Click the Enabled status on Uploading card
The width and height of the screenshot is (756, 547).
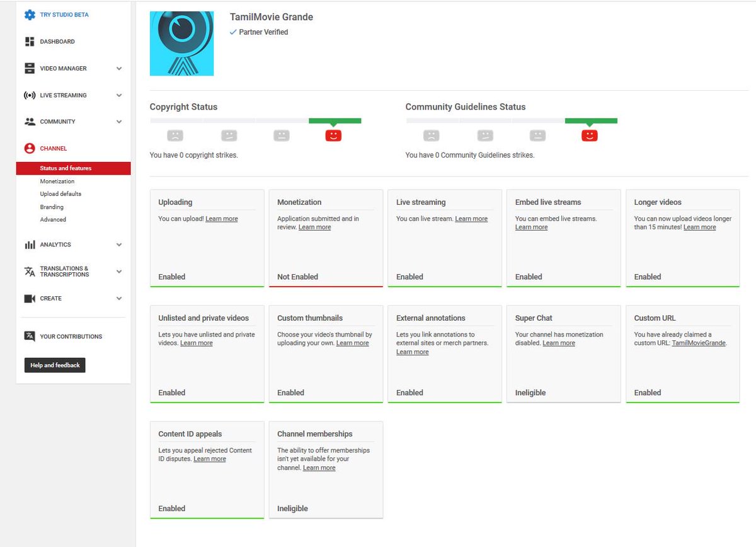click(172, 277)
